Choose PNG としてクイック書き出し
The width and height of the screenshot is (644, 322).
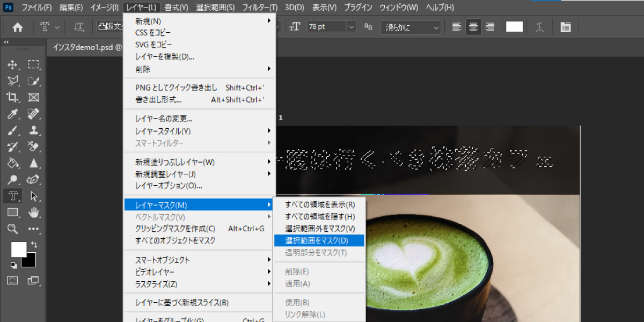tap(199, 87)
